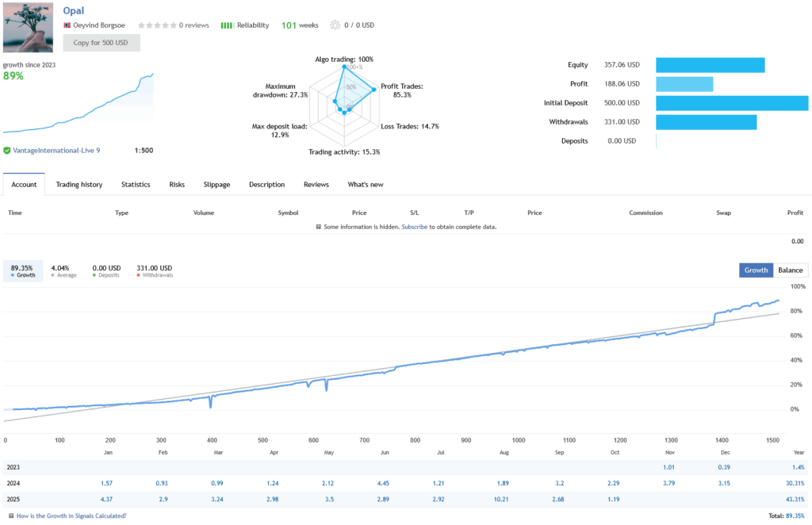Click the subscribers icon next to 0 / 0 USD
The width and height of the screenshot is (812, 525).
coord(334,25)
